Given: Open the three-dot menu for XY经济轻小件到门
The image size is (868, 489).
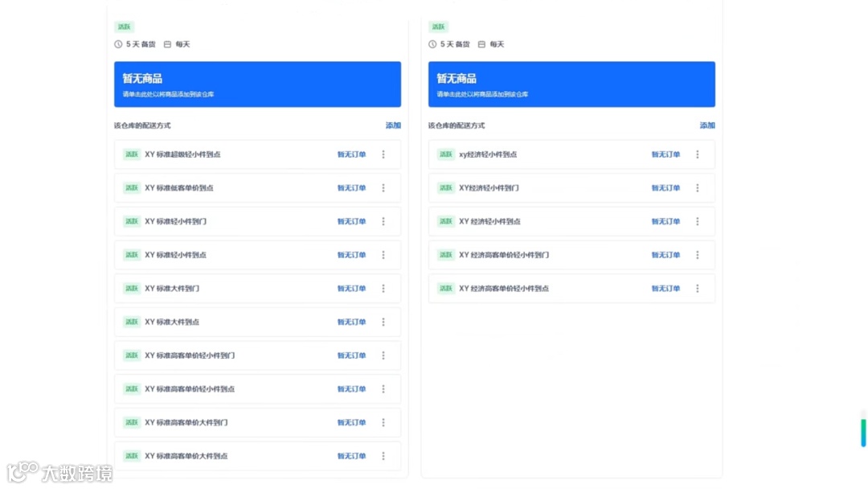Looking at the screenshot, I should tap(698, 188).
